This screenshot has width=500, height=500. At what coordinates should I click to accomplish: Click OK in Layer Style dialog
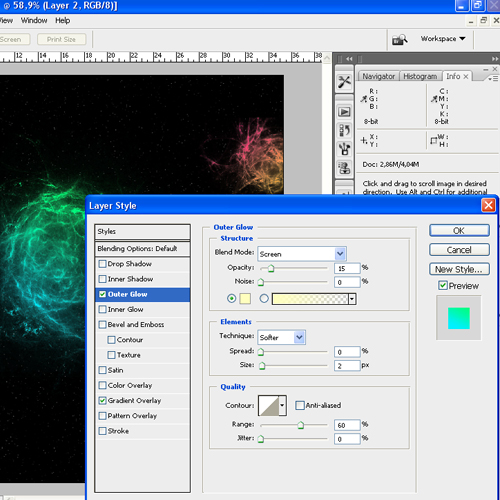point(459,230)
